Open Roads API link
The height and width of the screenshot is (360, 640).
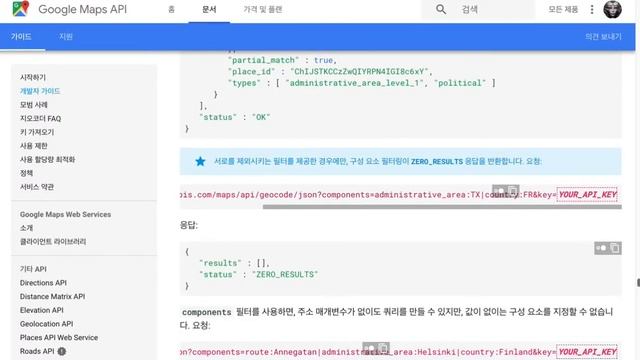[37, 351]
